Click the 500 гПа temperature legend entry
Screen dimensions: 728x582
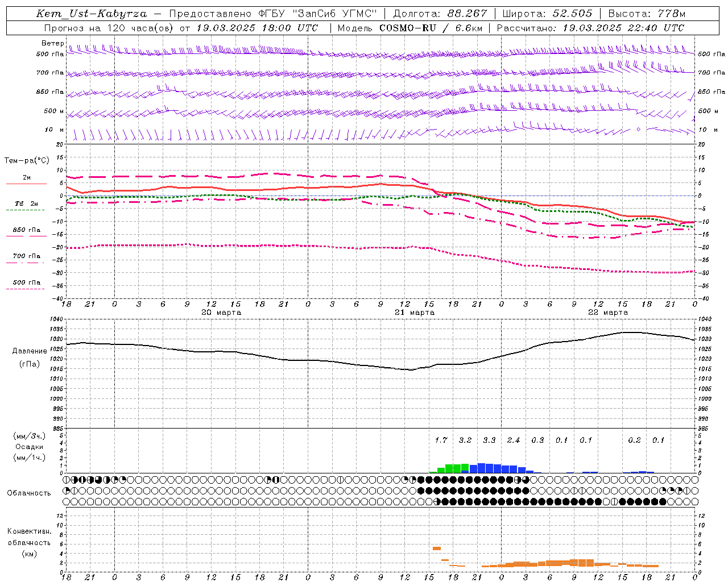point(27,282)
